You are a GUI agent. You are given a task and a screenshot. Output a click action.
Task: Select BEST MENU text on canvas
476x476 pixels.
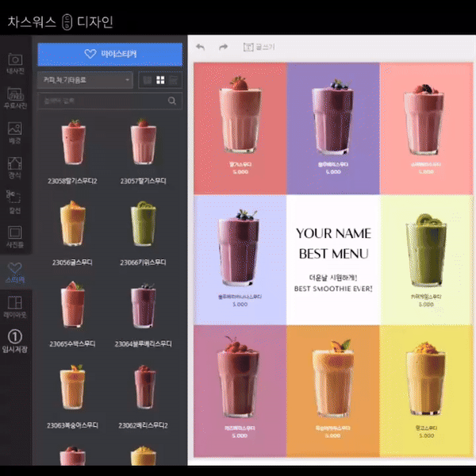pyautogui.click(x=333, y=254)
